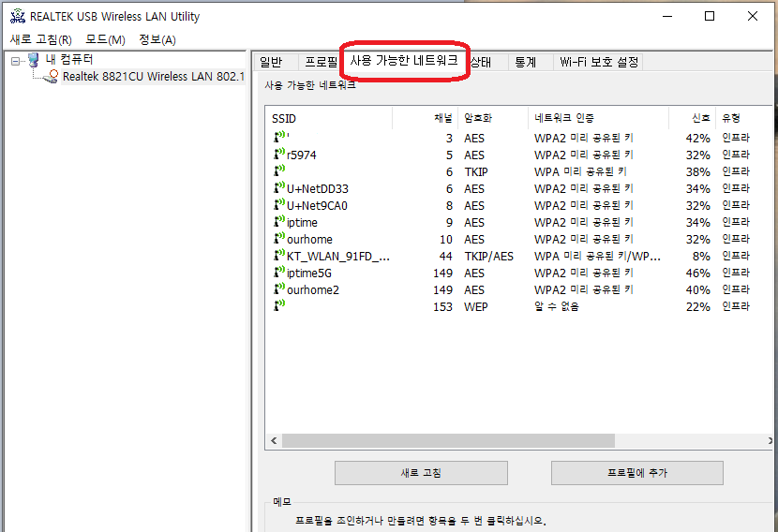Click the 프로필에 추가 button

637,473
